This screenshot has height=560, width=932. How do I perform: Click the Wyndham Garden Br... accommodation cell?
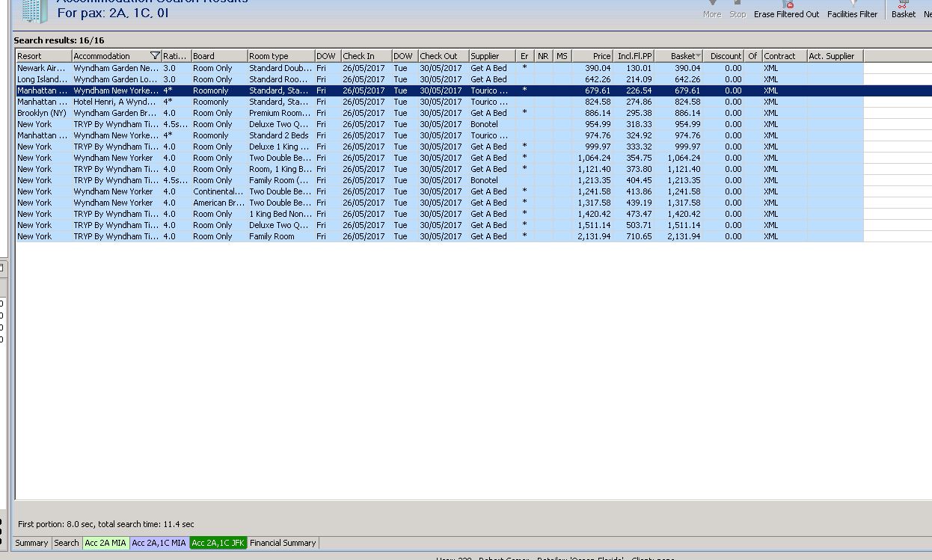pyautogui.click(x=117, y=113)
